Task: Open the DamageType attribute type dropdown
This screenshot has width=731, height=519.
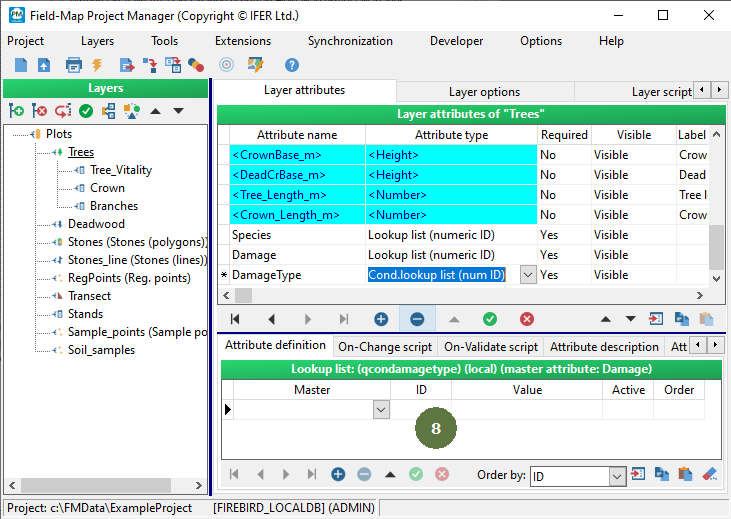Action: click(x=528, y=275)
